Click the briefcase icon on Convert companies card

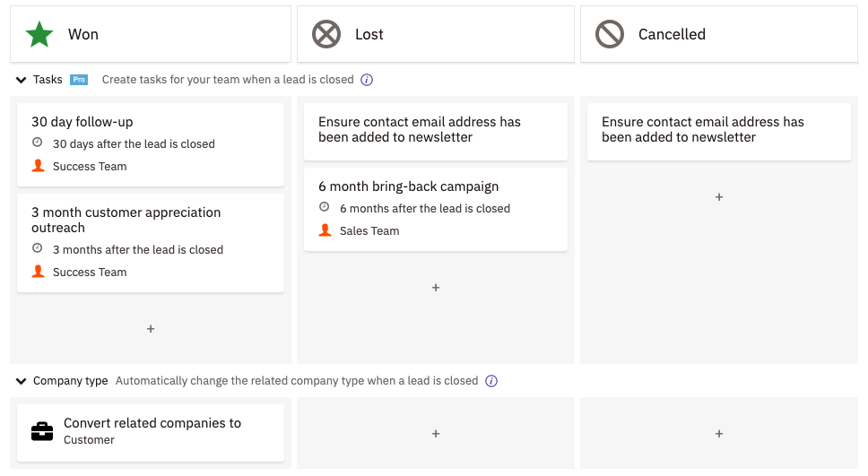(42, 432)
